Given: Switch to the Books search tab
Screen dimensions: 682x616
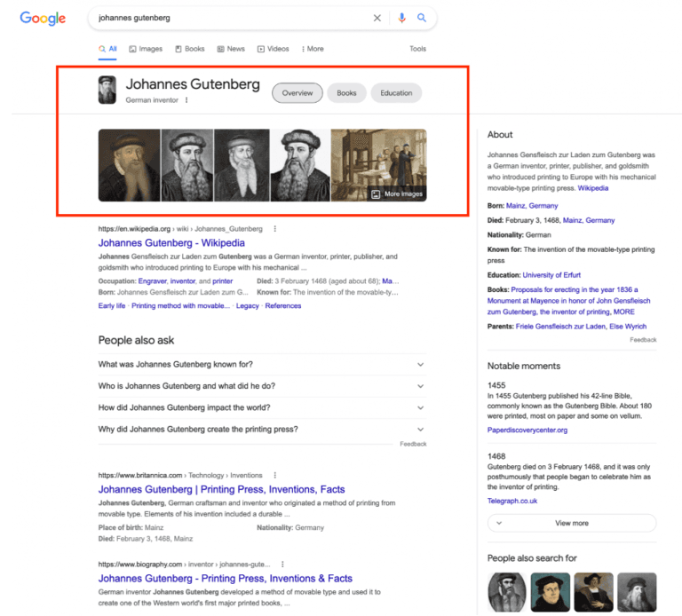Looking at the screenshot, I should coord(190,49).
